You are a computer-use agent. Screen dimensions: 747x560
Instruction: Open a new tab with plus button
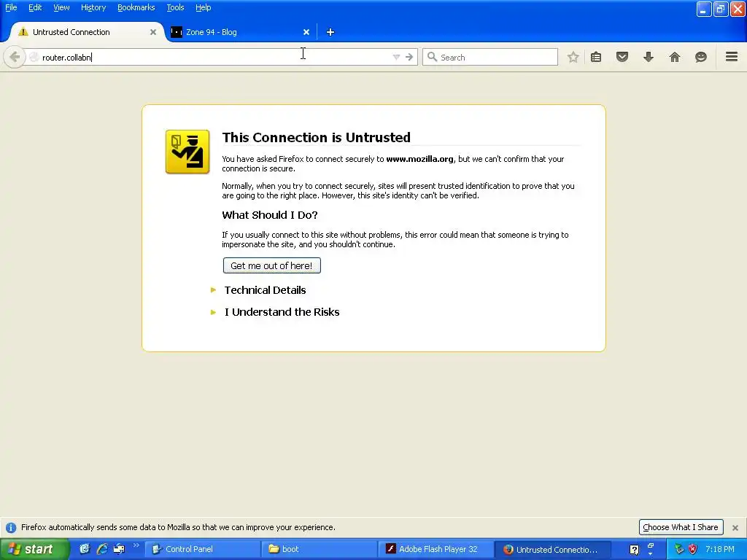pyautogui.click(x=330, y=32)
